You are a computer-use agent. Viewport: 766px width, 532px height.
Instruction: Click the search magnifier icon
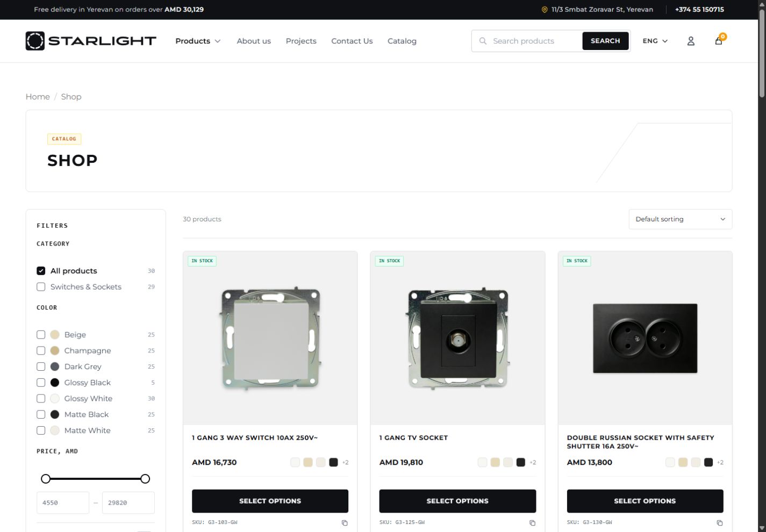point(483,41)
